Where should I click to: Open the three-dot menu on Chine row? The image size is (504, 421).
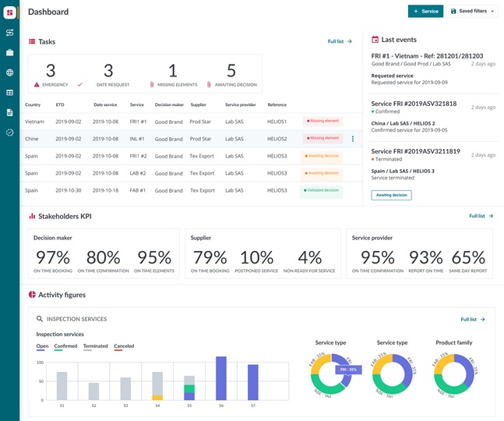click(x=353, y=139)
